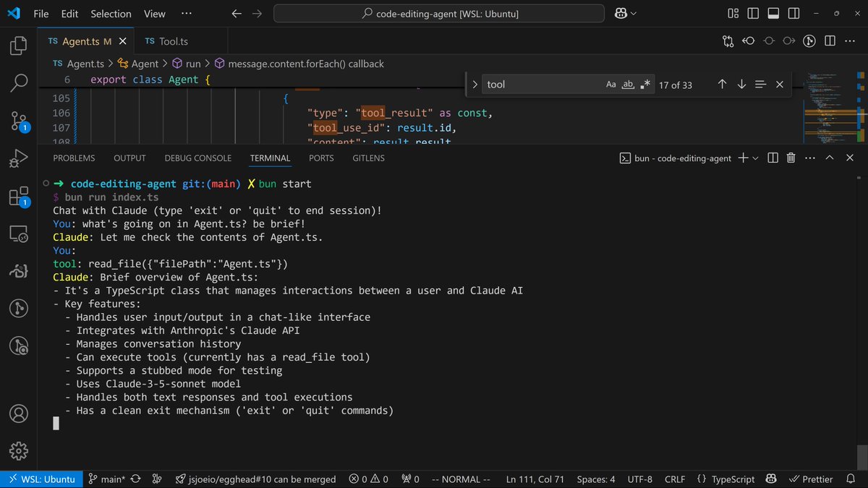The width and height of the screenshot is (868, 488).
Task: Open Source Control view in activity bar
Action: tap(19, 121)
